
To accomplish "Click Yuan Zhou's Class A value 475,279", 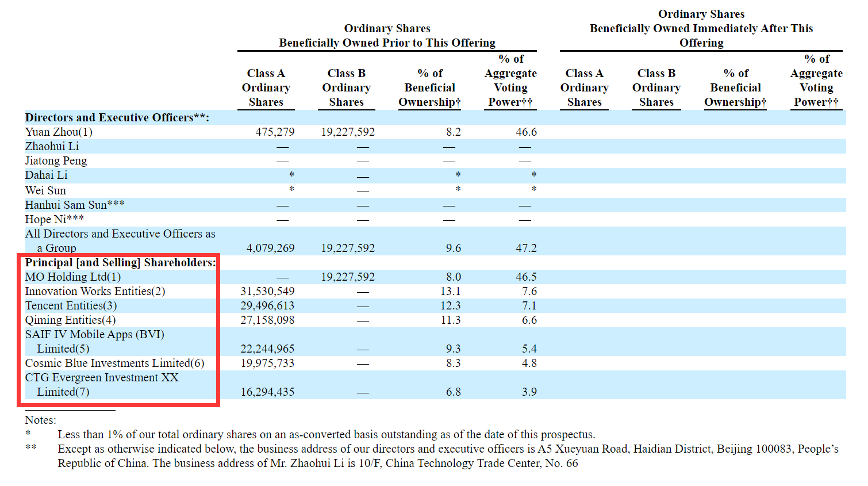I will coord(275,132).
